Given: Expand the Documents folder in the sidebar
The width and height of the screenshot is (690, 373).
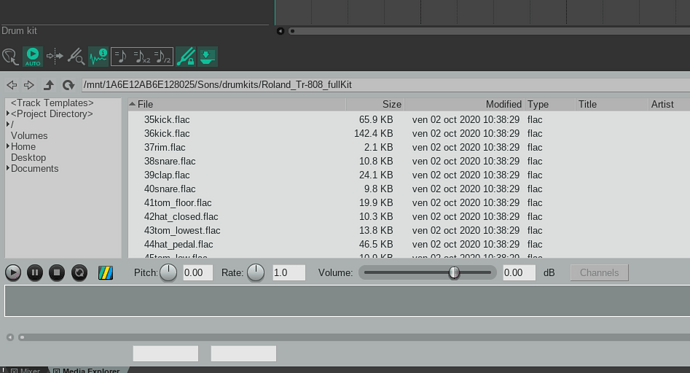Looking at the screenshot, I should [x=8, y=168].
